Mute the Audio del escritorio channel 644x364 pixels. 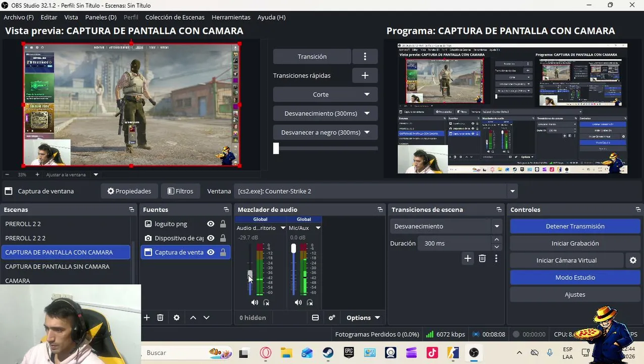pyautogui.click(x=255, y=302)
